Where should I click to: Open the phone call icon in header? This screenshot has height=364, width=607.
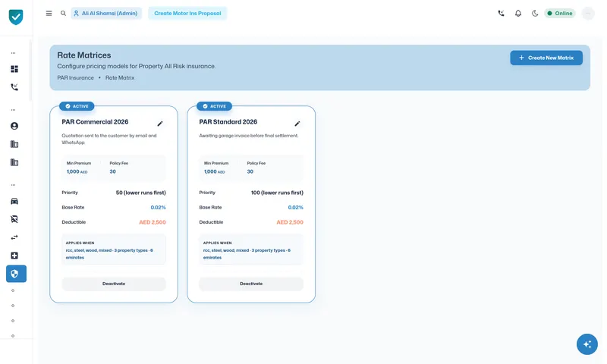coord(501,13)
